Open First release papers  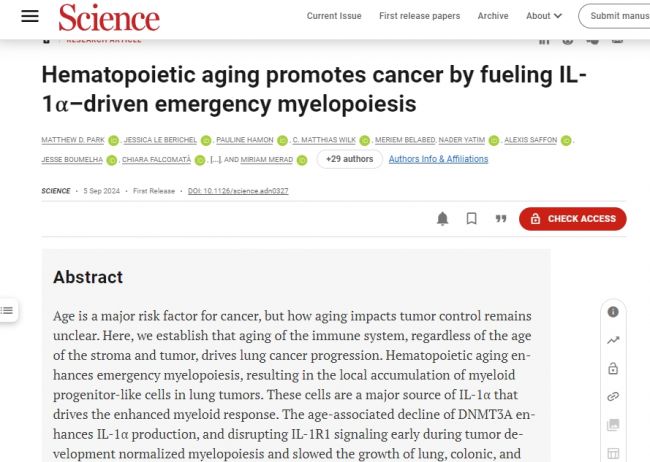pos(420,16)
